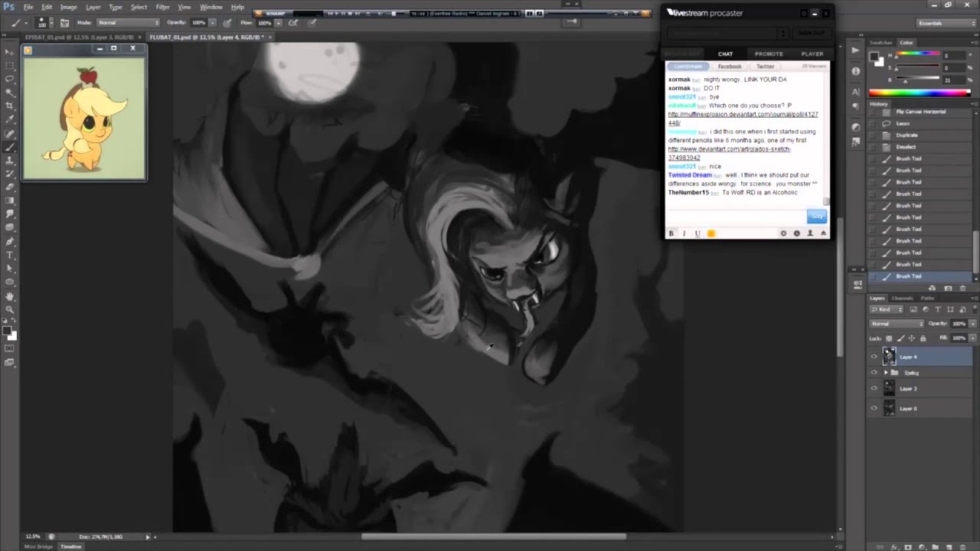
Task: Click the color spectrum ramp in Color panel
Action: point(920,93)
